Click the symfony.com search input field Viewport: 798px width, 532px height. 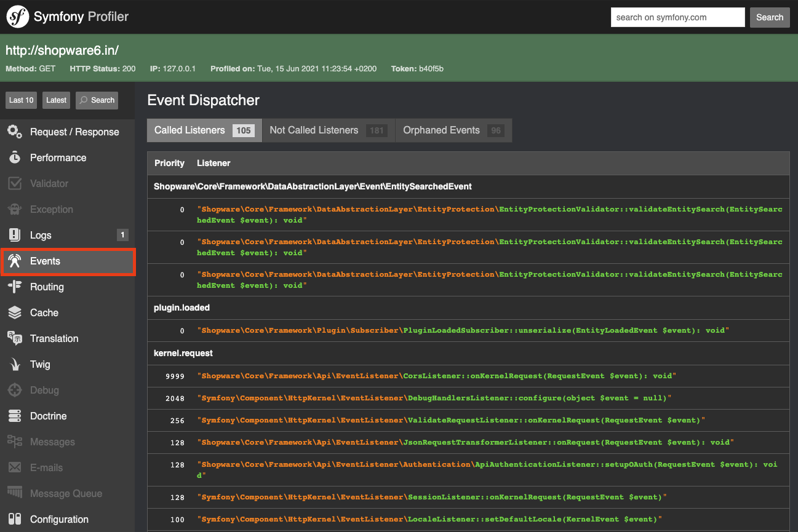tap(677, 17)
